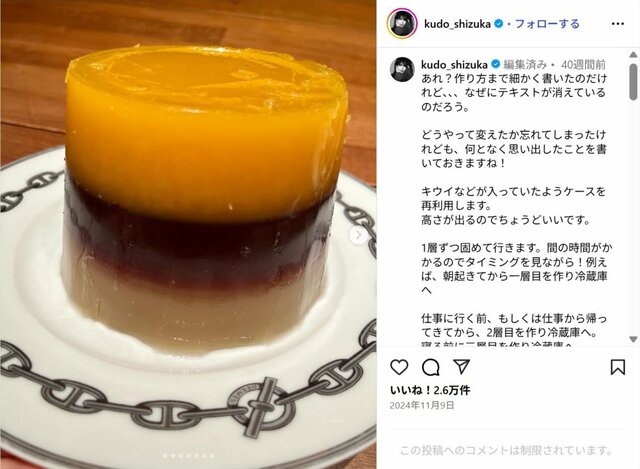Image resolution: width=640 pixels, height=469 pixels.
Task: Like the post with the heart icon
Action: [x=399, y=367]
